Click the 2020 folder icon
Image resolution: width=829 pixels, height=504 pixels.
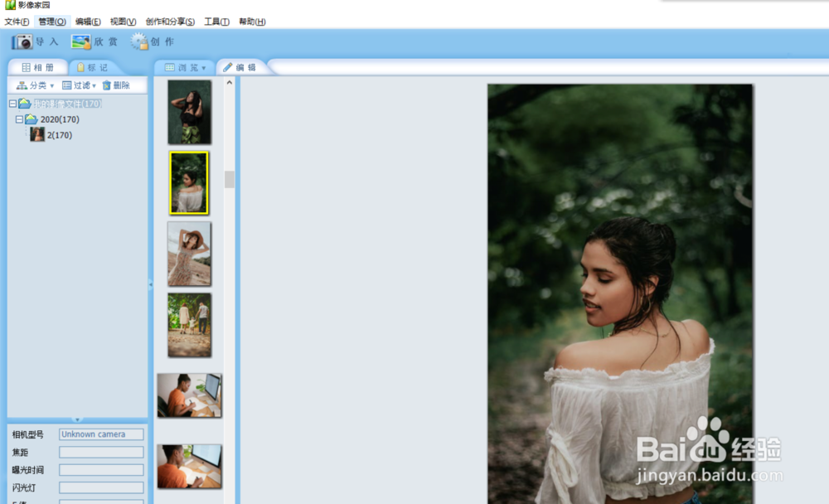pyautogui.click(x=32, y=119)
